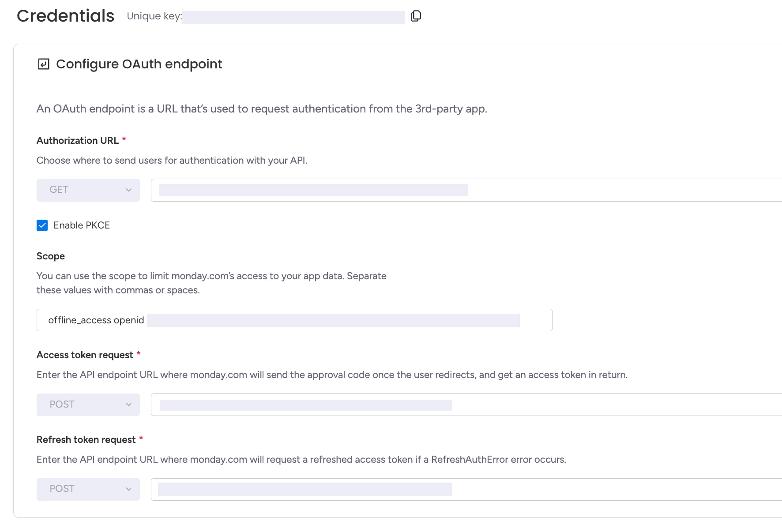This screenshot has height=532, width=782.
Task: Select the redacted Unique key value
Action: (x=293, y=17)
